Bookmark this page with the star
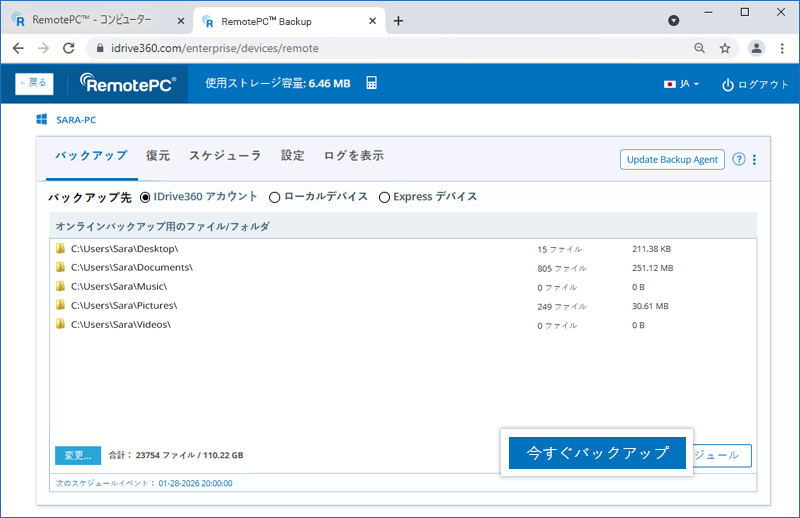Viewport: 800px width, 518px height. [725, 48]
